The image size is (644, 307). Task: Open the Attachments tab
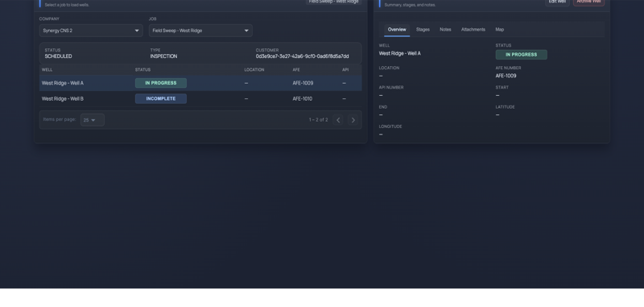tap(473, 30)
